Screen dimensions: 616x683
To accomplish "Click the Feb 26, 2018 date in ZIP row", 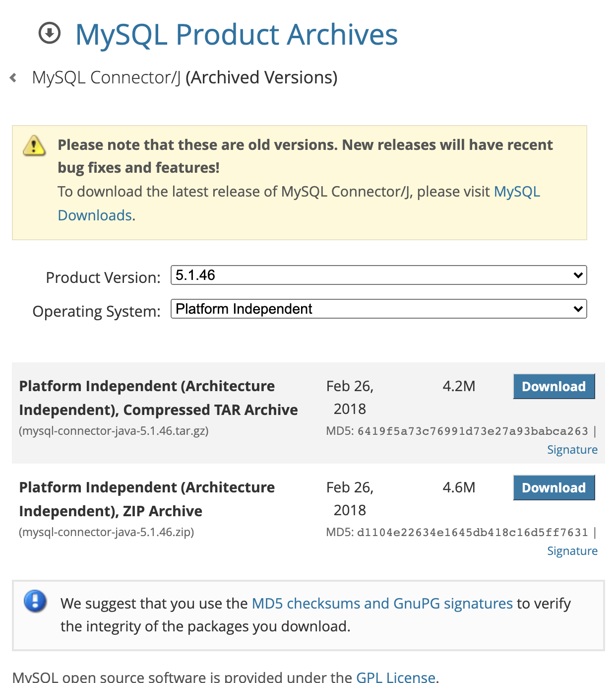I will 350,498.
